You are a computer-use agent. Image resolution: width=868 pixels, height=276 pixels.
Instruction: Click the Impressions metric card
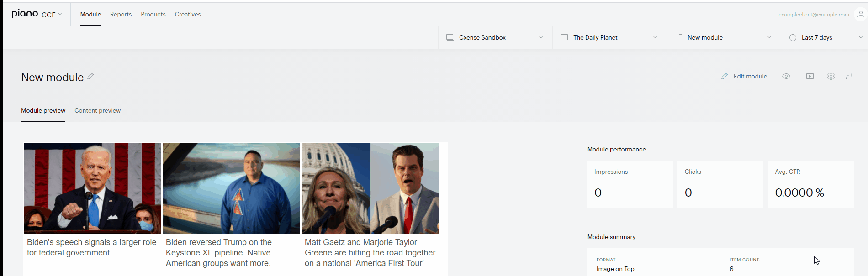(x=630, y=184)
